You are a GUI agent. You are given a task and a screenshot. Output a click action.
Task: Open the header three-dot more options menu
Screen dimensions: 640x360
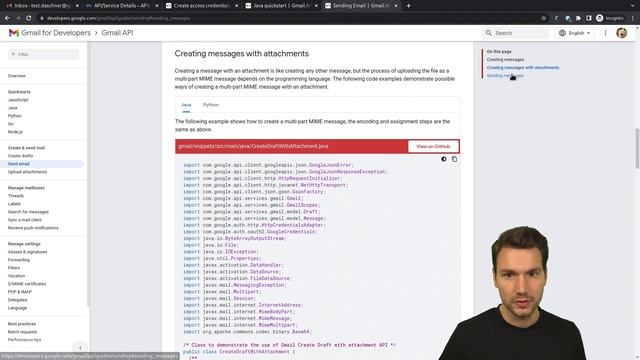(x=605, y=33)
